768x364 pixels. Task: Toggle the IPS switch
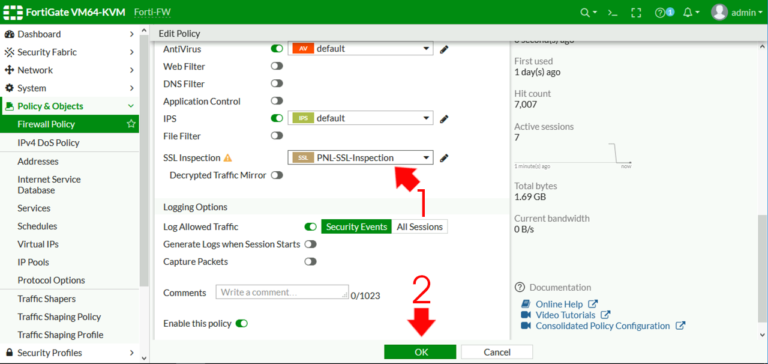277,119
